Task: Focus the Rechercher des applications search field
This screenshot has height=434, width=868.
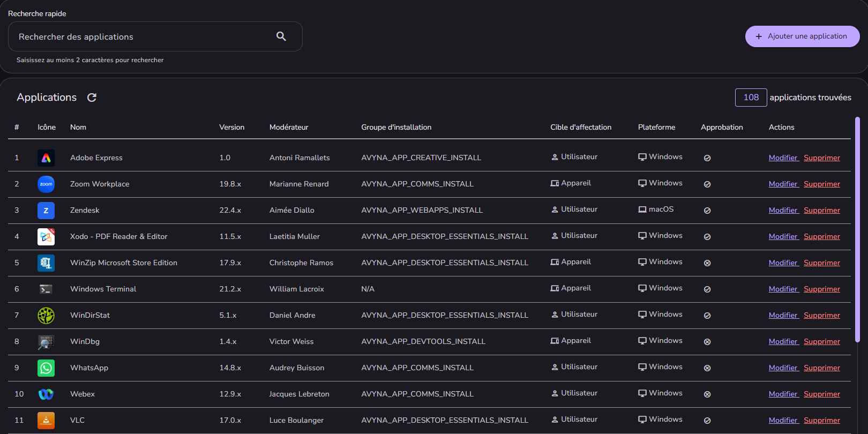Action: click(155, 36)
